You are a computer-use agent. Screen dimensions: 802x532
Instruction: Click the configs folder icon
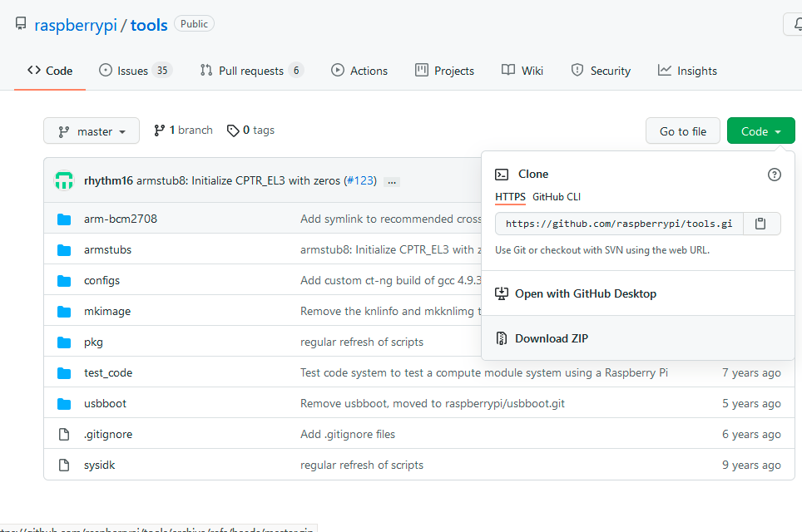point(64,281)
